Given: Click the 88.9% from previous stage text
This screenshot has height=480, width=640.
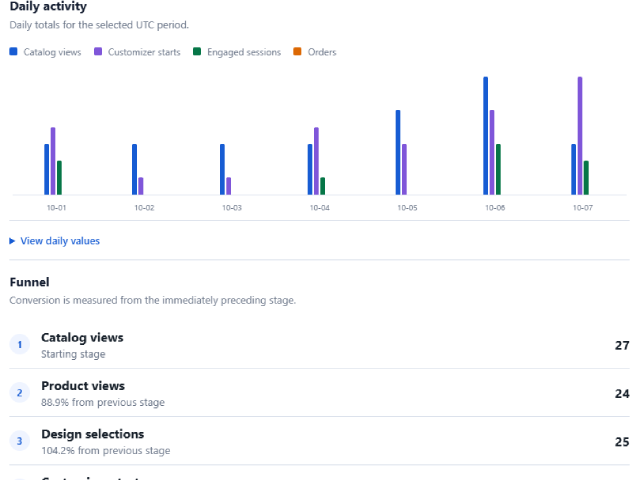Looking at the screenshot, I should coord(103,402).
